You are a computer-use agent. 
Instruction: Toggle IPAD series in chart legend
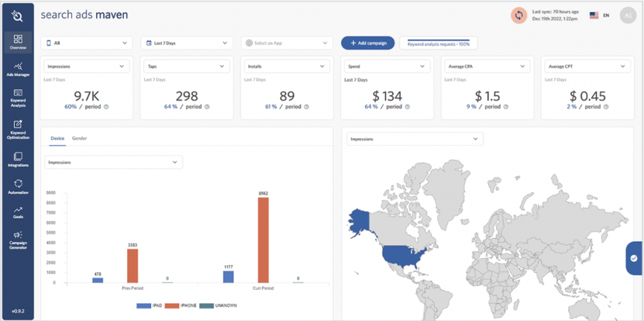(x=150, y=306)
